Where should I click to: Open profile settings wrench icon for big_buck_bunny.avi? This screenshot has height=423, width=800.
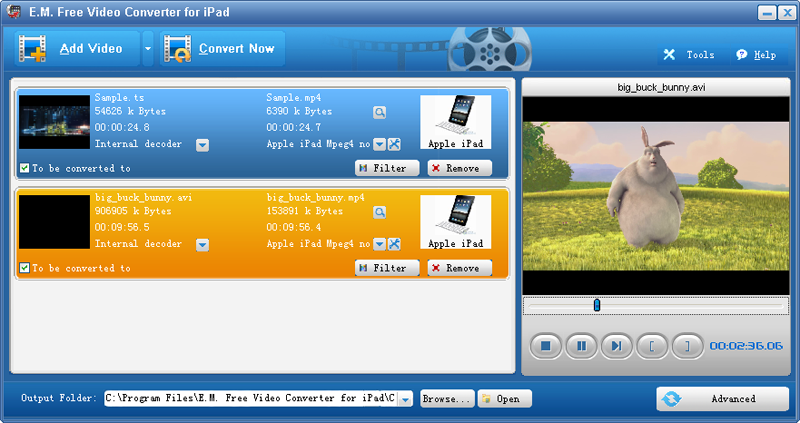[x=394, y=244]
